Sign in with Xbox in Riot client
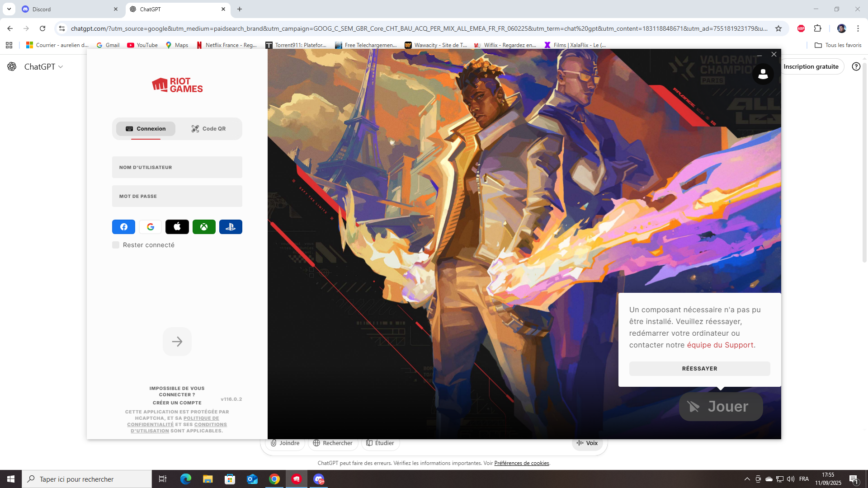The width and height of the screenshot is (868, 488). pyautogui.click(x=204, y=227)
